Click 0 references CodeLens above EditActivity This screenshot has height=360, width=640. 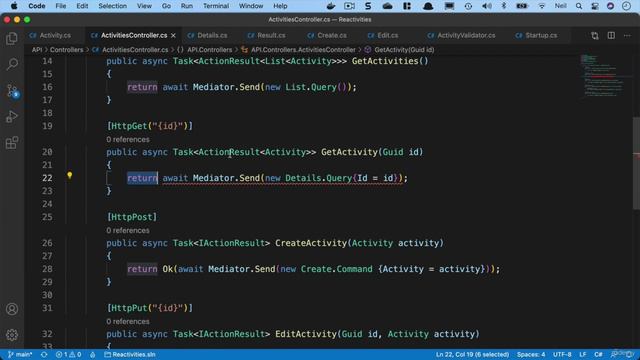click(x=128, y=322)
